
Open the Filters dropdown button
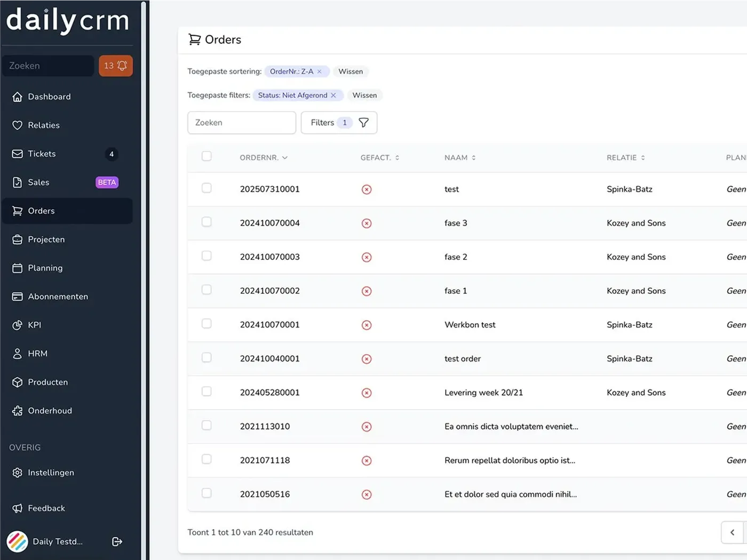tap(339, 123)
